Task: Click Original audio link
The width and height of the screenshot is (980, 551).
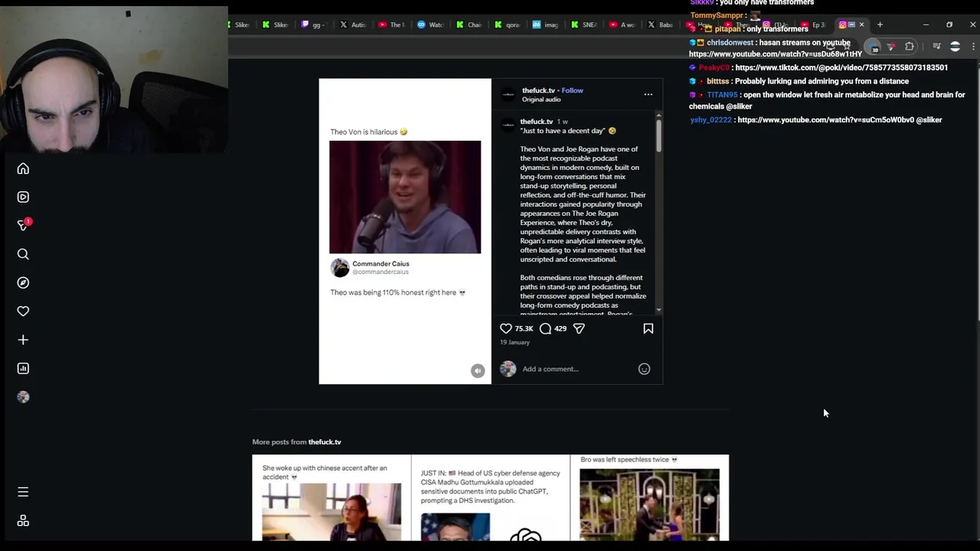Action: 541,99
